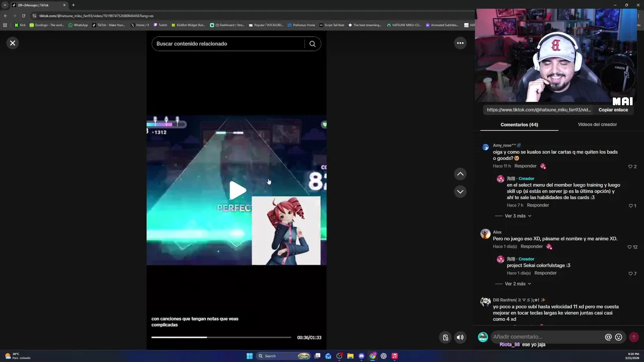This screenshot has width=644, height=362.
Task: Expand Ver 3 más replies
Action: click(518, 216)
